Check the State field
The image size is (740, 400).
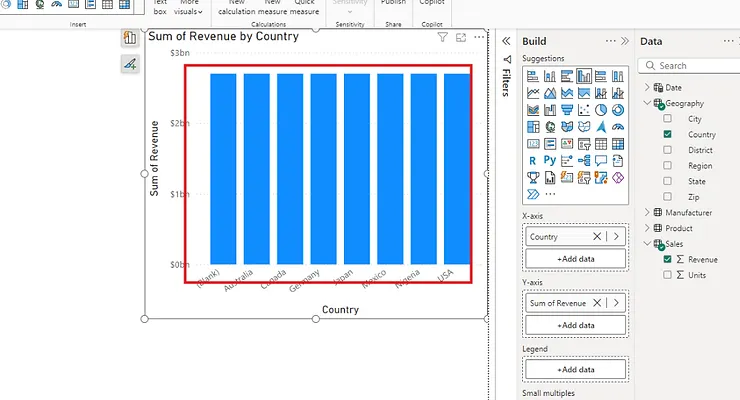[x=667, y=181]
